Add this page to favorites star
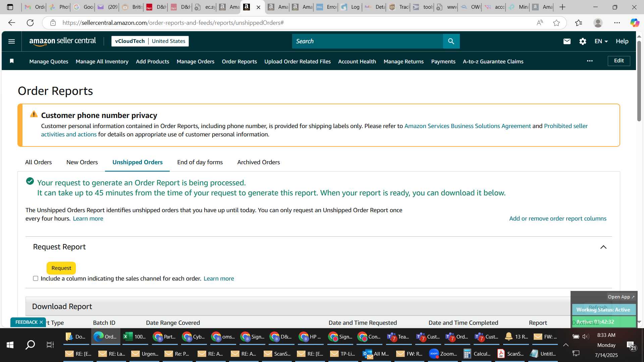This screenshot has height=362, width=644. point(556,23)
